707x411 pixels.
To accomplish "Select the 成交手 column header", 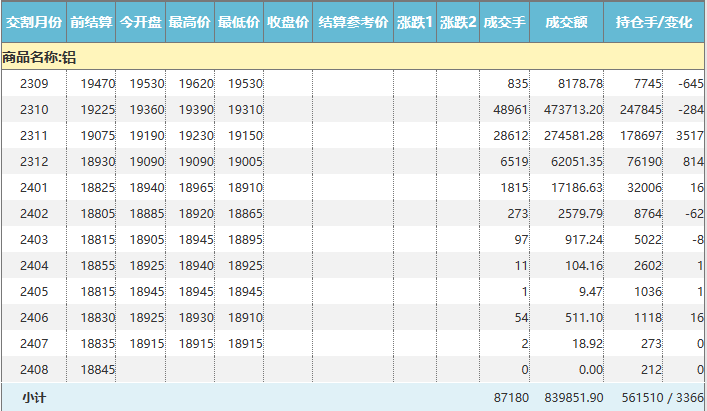I will (505, 21).
